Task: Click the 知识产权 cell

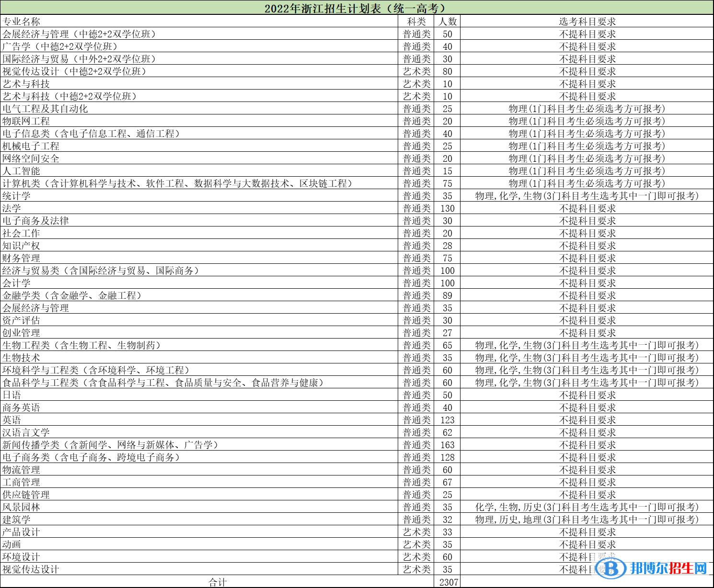Action: [199, 245]
